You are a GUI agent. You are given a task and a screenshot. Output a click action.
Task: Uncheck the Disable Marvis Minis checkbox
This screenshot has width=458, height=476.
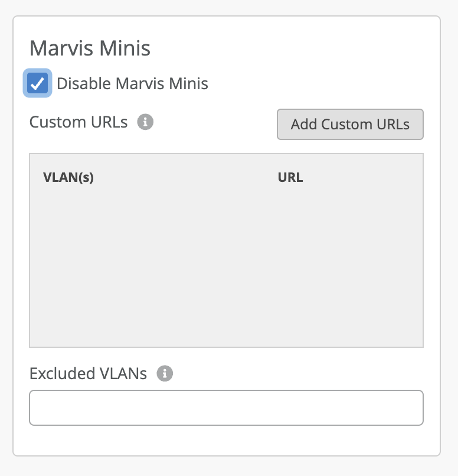38,83
